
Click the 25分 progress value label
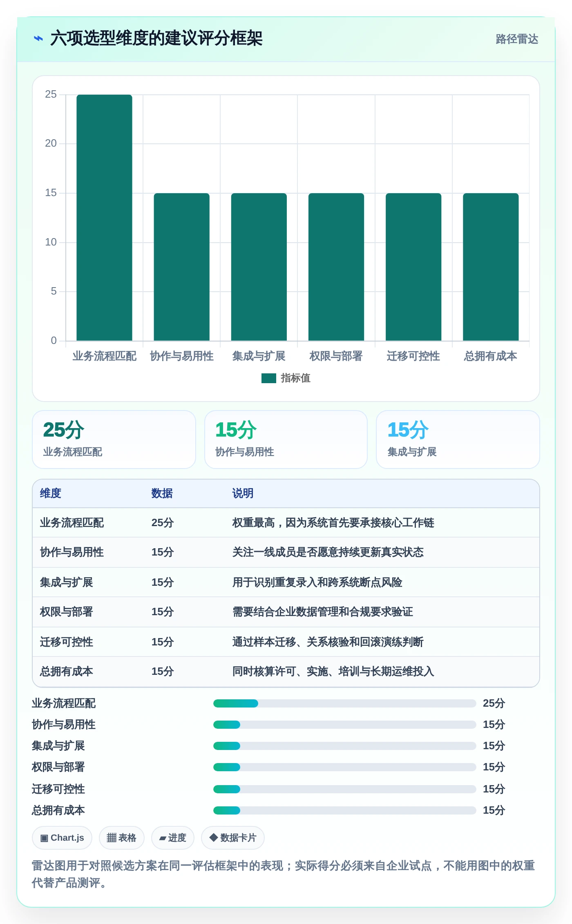tap(494, 703)
